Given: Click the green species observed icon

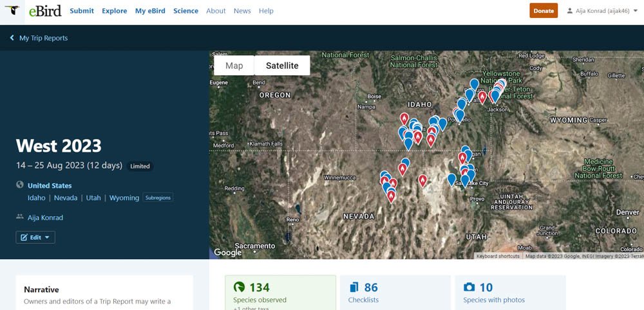Looking at the screenshot, I should point(240,287).
